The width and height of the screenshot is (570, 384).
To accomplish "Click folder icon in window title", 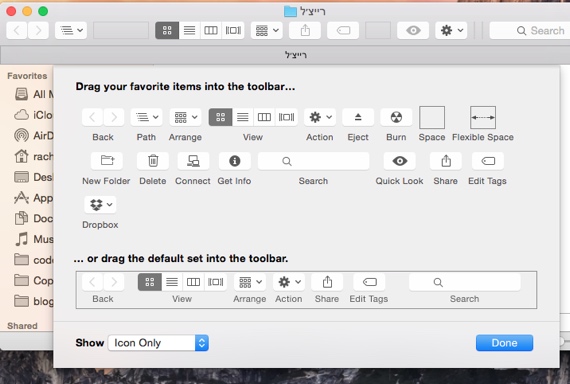I will (290, 11).
